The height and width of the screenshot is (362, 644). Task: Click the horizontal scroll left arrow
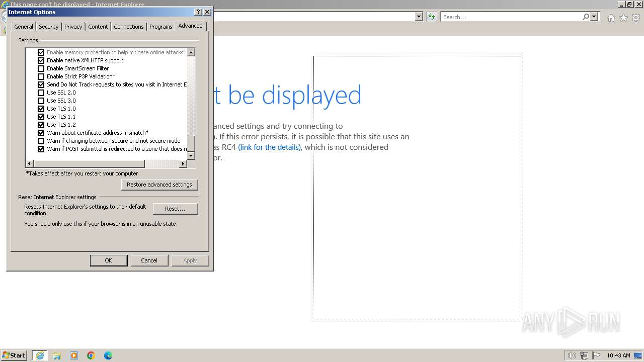click(x=30, y=164)
